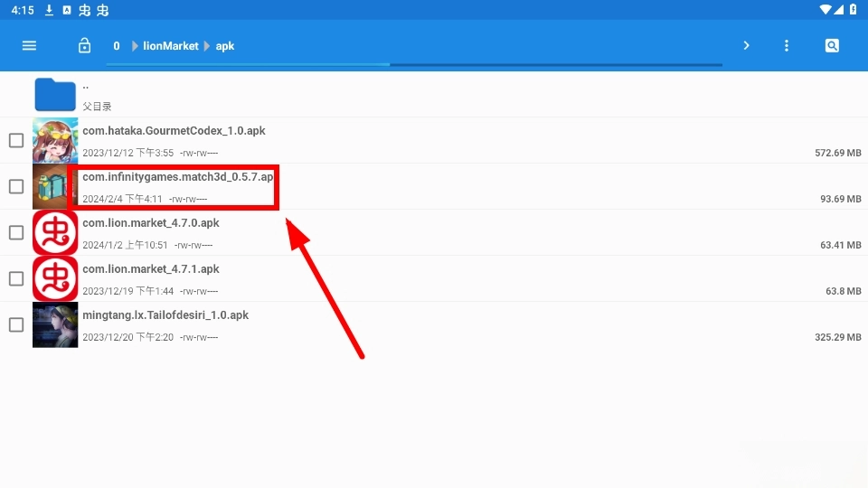Select the apk breadcrumb segment
Viewport: 868px width, 488px height.
(225, 46)
